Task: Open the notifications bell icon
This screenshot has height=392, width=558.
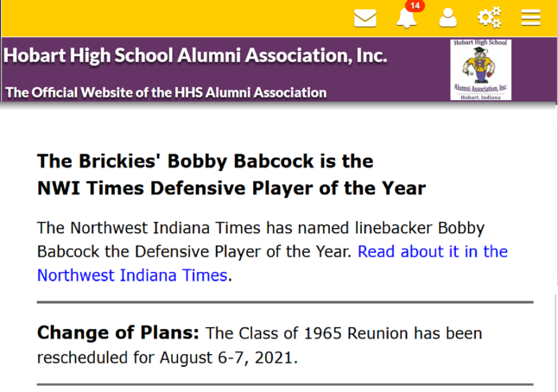Action: pos(406,18)
